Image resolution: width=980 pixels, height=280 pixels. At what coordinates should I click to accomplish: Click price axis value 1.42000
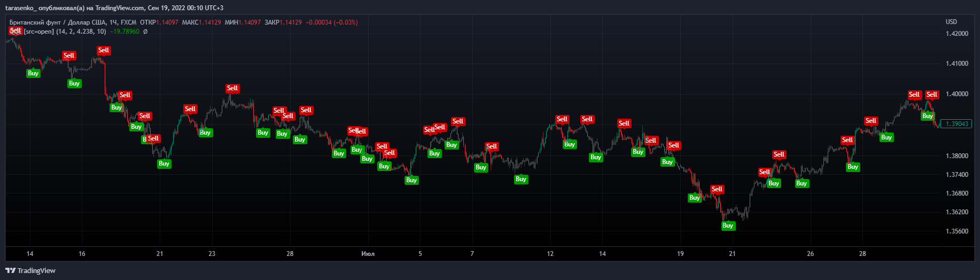click(956, 34)
